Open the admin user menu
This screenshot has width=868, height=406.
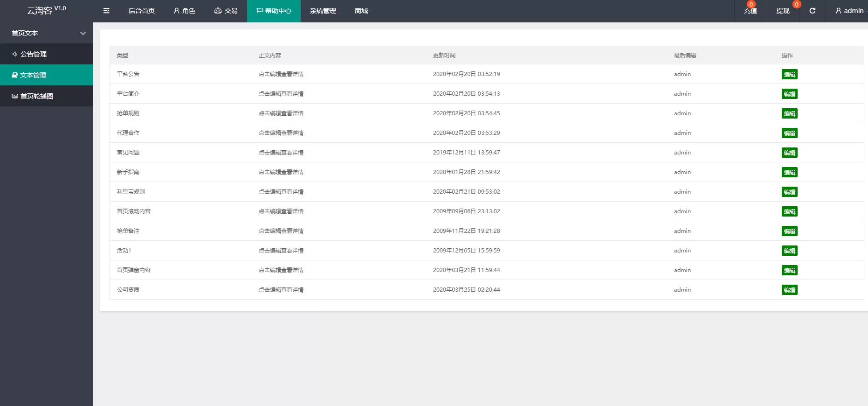pyautogui.click(x=849, y=11)
